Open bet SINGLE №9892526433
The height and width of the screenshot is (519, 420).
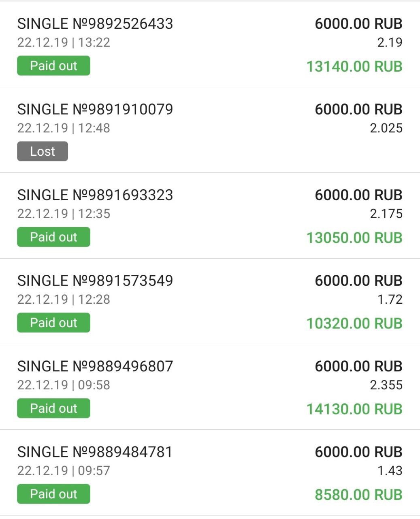95,24
